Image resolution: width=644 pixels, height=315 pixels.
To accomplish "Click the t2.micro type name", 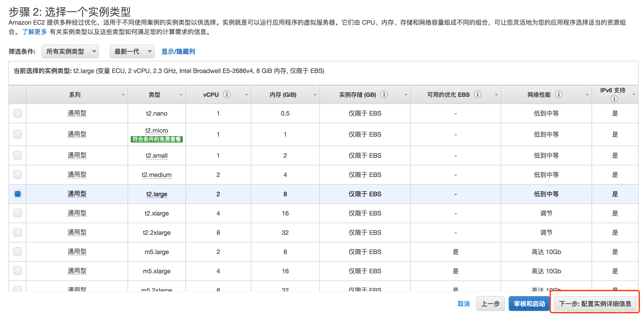I will click(157, 130).
